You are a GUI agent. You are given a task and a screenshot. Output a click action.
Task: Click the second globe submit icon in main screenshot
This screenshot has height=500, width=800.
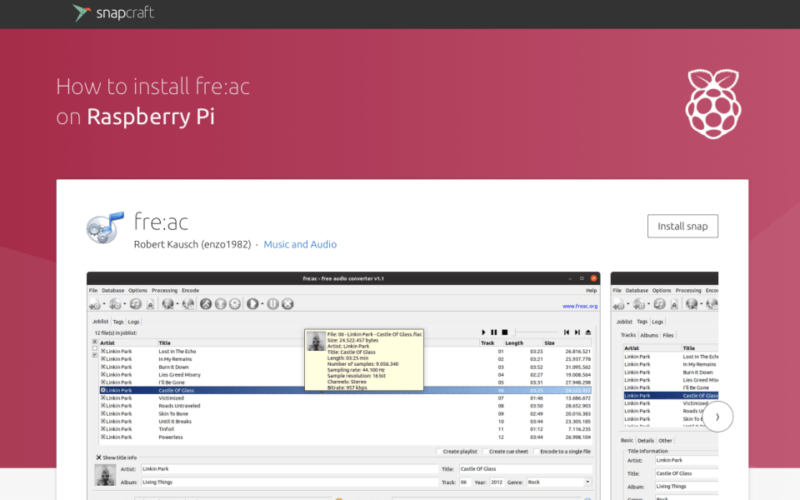188,304
